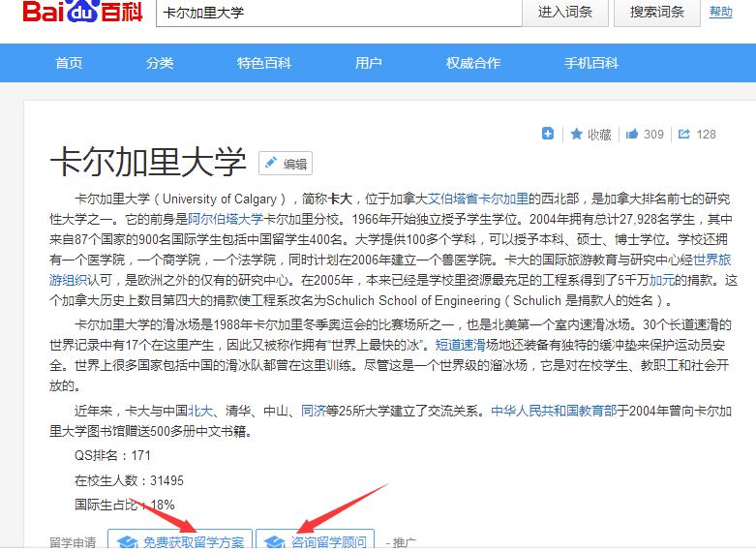
Task: Click the pencil 编辑 edit button
Action: pos(286,164)
